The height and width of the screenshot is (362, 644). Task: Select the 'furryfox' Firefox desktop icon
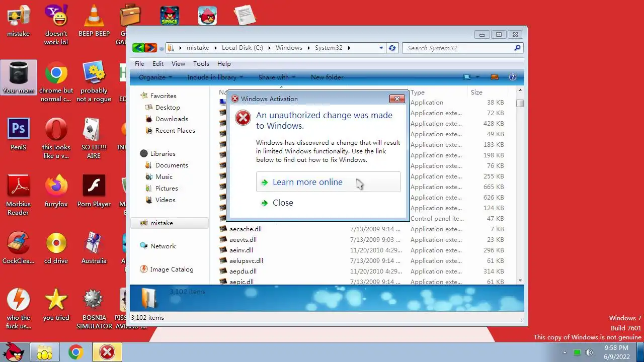pos(56,191)
